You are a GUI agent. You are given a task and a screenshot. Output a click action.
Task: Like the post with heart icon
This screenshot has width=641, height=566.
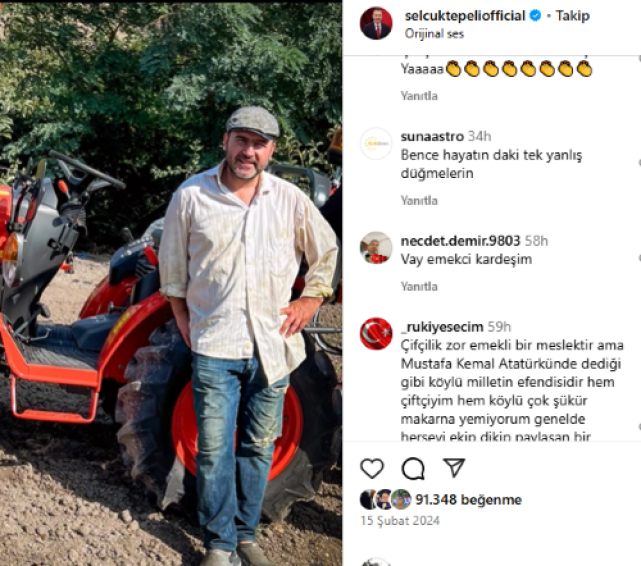372,468
